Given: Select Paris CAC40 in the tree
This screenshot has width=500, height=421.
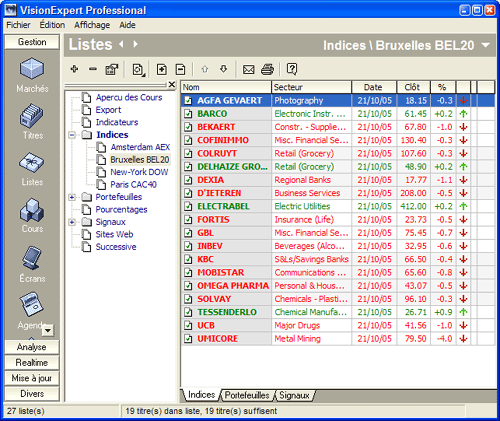Looking at the screenshot, I should point(133,185).
